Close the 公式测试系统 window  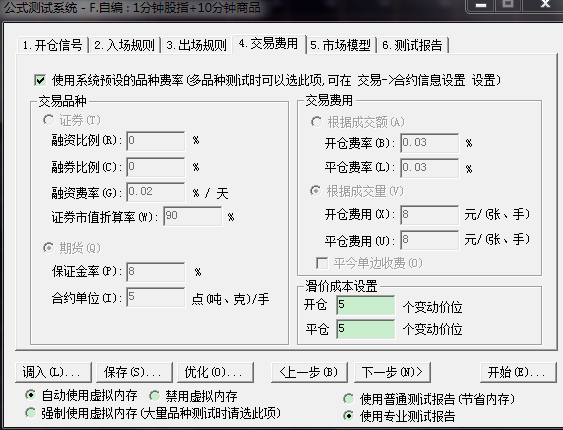(x=544, y=5)
